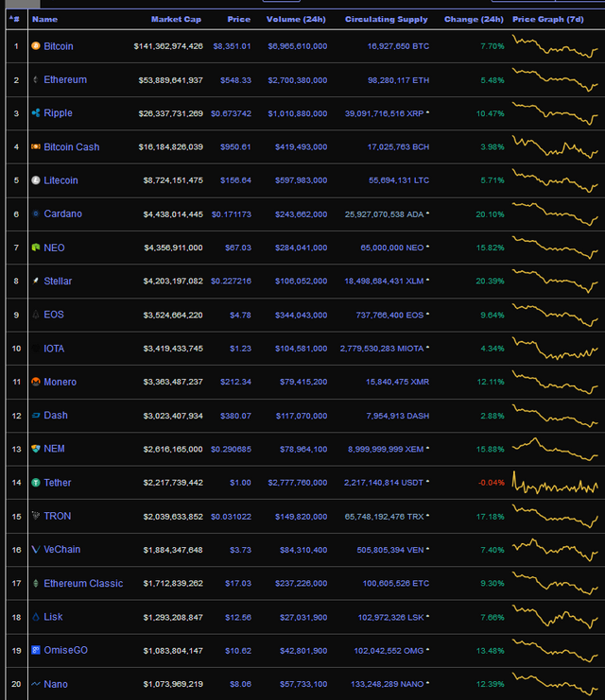
Task: Sort by Name column header
Action: coord(44,19)
